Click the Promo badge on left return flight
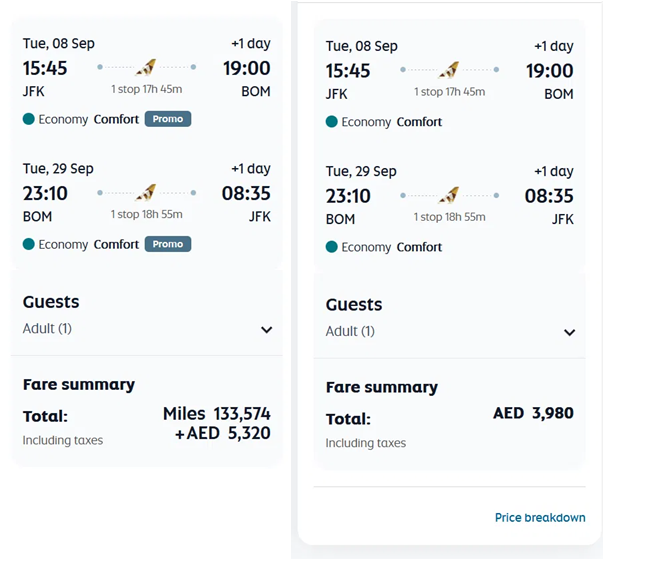Screen dimensions: 663x567 coord(168,244)
